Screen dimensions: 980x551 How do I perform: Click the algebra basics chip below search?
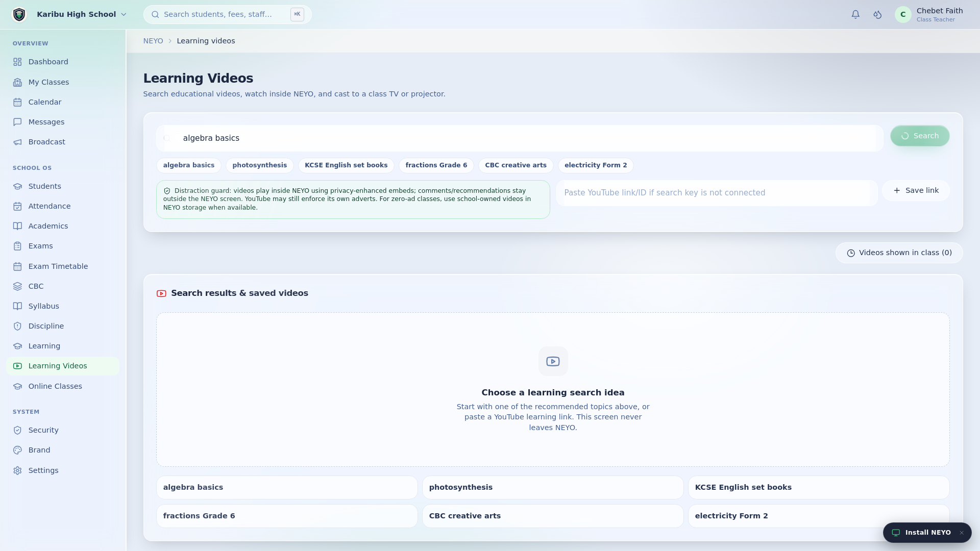point(189,165)
